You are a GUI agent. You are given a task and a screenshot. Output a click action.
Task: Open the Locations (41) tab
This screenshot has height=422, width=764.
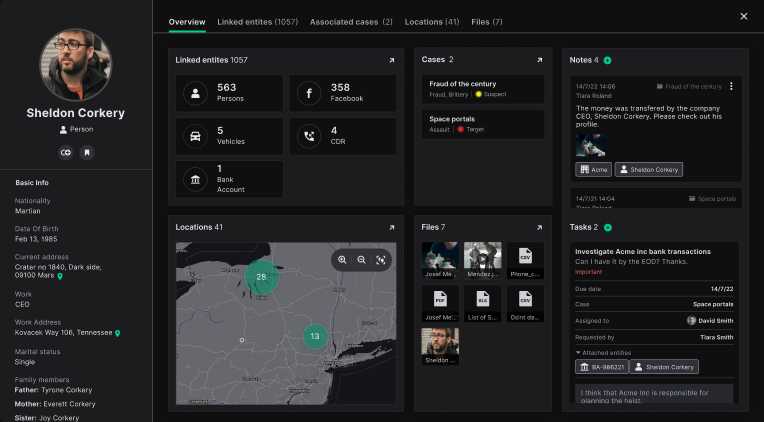click(x=432, y=22)
